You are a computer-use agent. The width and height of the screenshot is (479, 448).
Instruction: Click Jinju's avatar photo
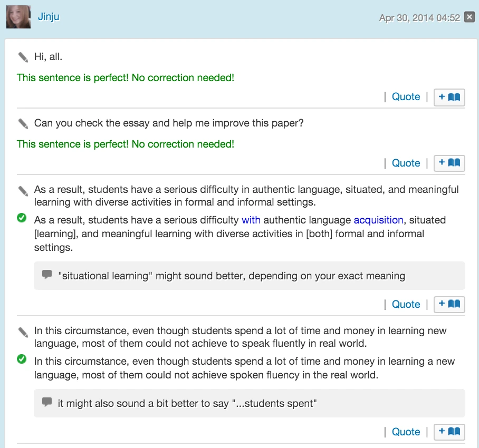click(18, 17)
